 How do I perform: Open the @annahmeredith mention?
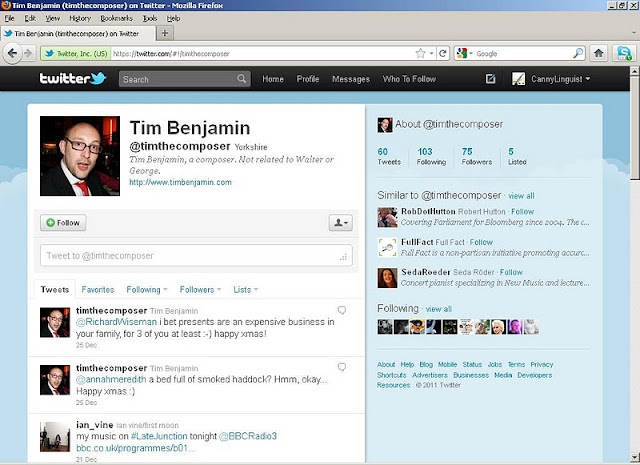click(111, 379)
